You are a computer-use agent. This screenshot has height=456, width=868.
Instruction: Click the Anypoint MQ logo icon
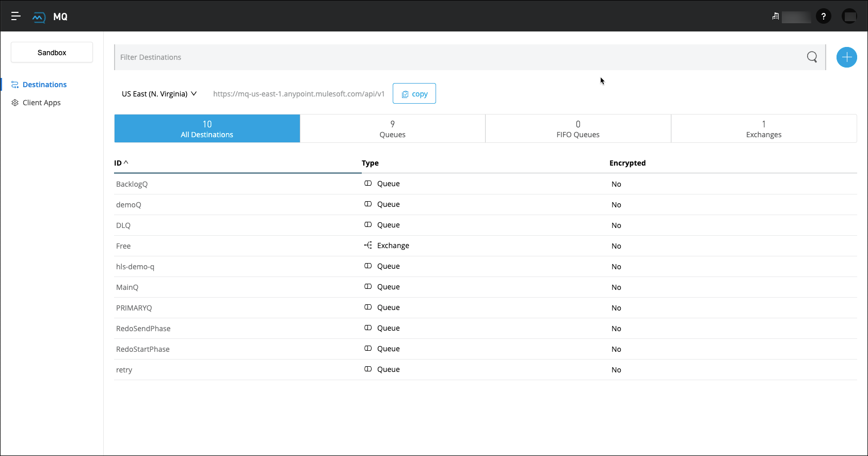(x=39, y=17)
